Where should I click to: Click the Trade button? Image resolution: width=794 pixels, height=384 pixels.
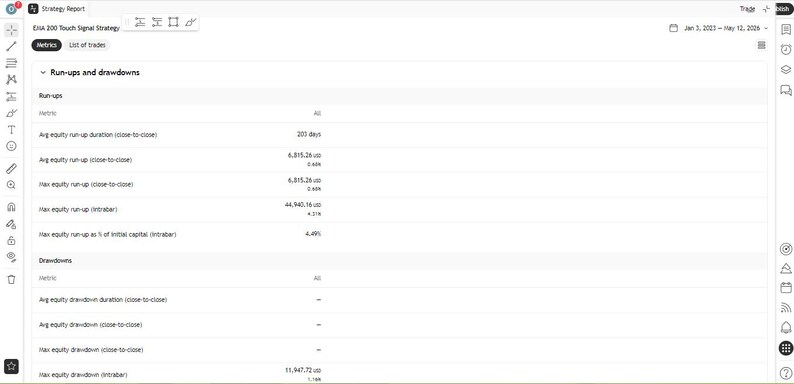pyautogui.click(x=747, y=9)
